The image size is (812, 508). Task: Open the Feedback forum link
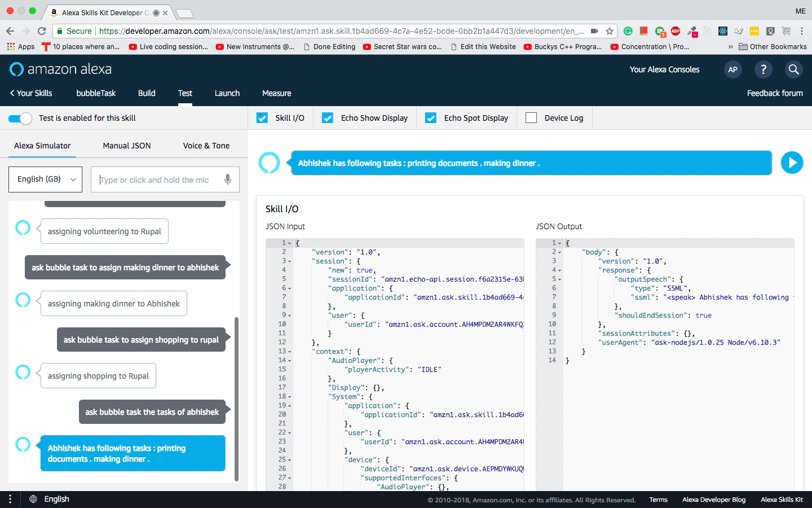click(775, 93)
